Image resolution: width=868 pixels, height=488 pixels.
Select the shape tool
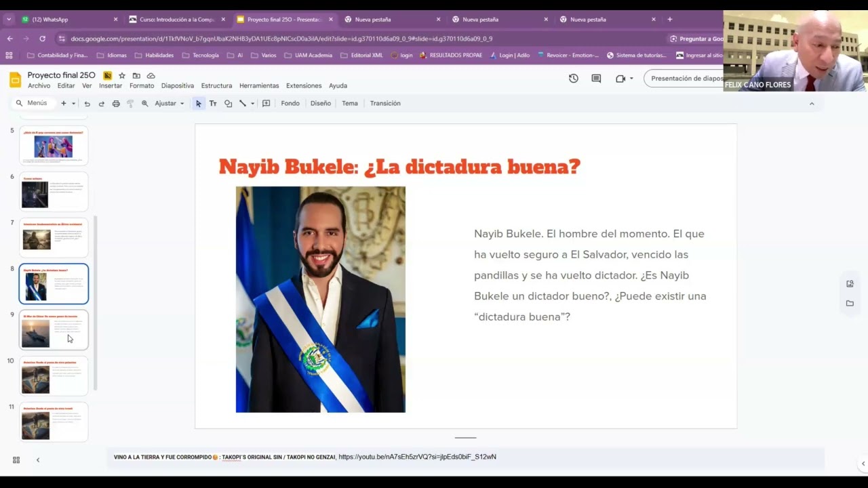(x=228, y=104)
